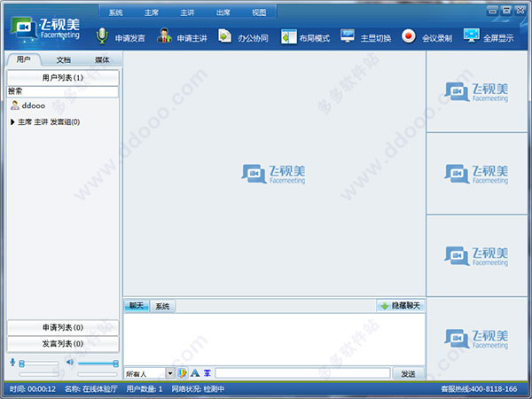Open the font settings A icon
Screen dimensions: 532x399
tap(195, 373)
